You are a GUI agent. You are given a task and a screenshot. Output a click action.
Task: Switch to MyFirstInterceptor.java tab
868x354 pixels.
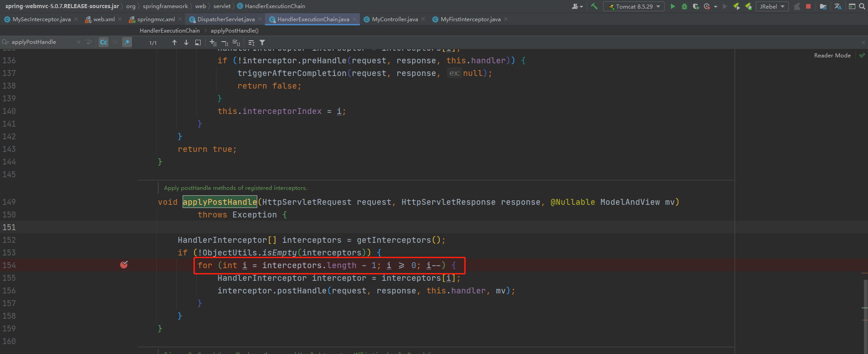471,19
